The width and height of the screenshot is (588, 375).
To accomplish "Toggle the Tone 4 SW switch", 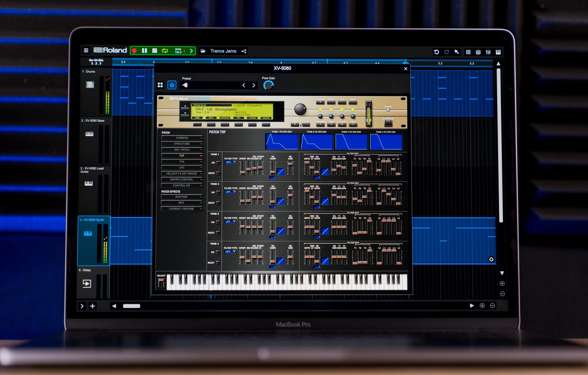I will (218, 252).
